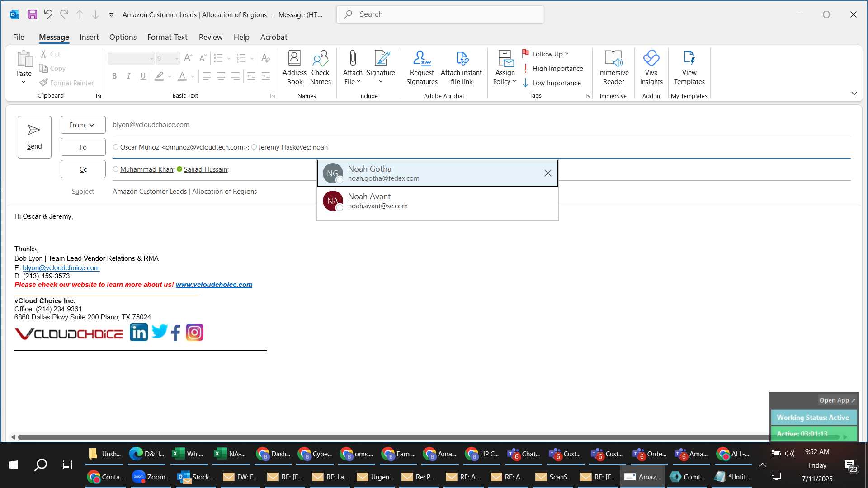The image size is (868, 488).
Task: Switch to the Format Text tab
Action: pos(167,37)
